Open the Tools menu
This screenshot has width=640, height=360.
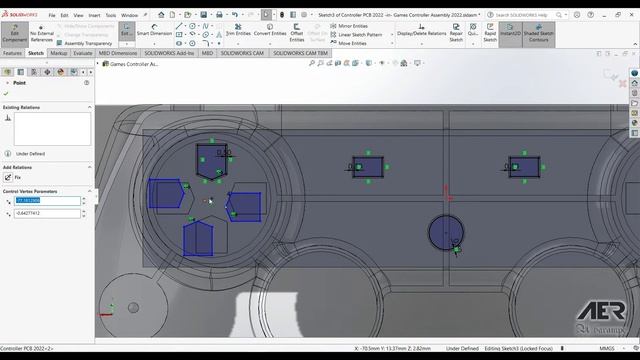pos(111,15)
